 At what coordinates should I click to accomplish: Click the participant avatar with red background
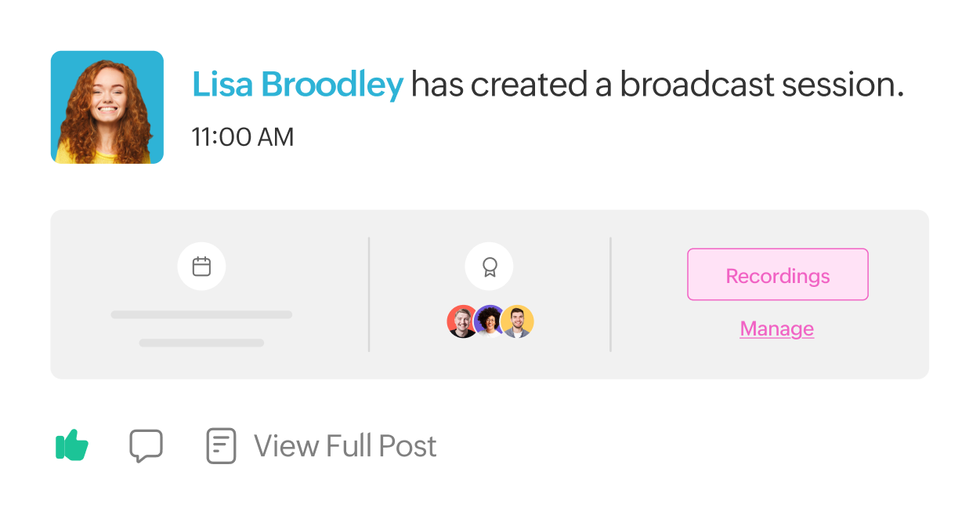pyautogui.click(x=461, y=321)
